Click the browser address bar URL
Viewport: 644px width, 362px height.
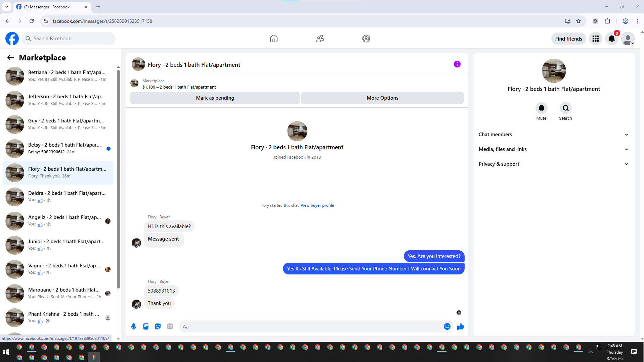point(102,21)
